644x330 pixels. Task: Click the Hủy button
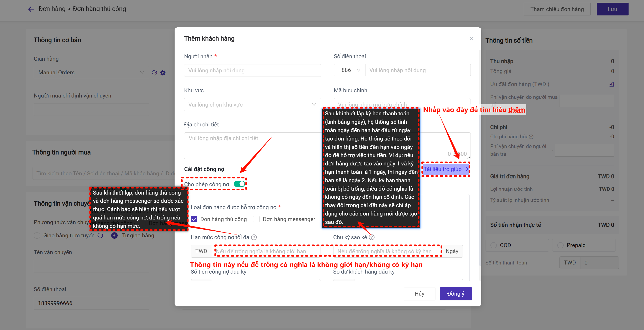point(419,294)
